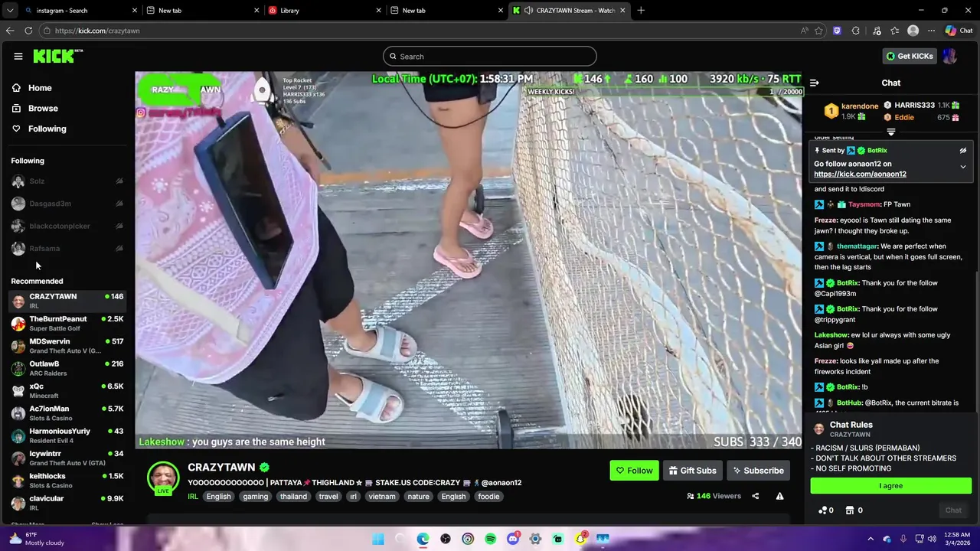
Task: Open the kick.com/aonaon12 link
Action: [860, 174]
